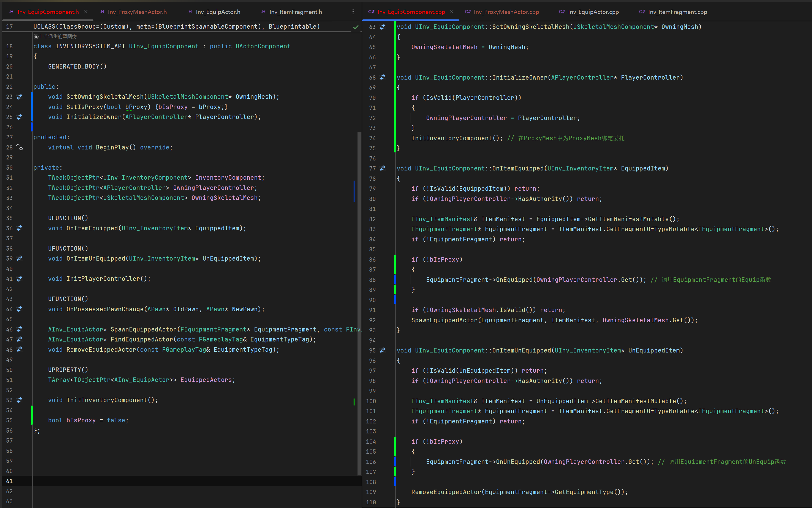Switch to Inv_ProxyMeshActor.h tab
The height and width of the screenshot is (508, 812).
[x=137, y=12]
